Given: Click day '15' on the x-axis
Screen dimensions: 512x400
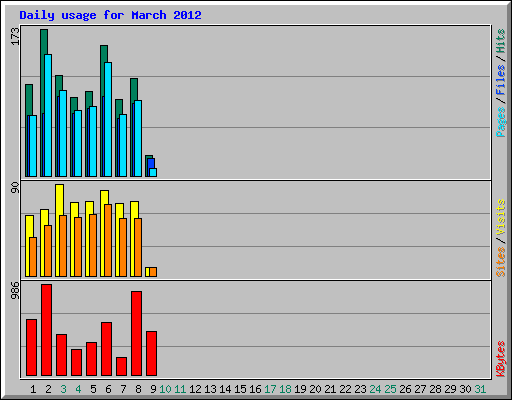Looking at the screenshot, I should [x=240, y=389].
